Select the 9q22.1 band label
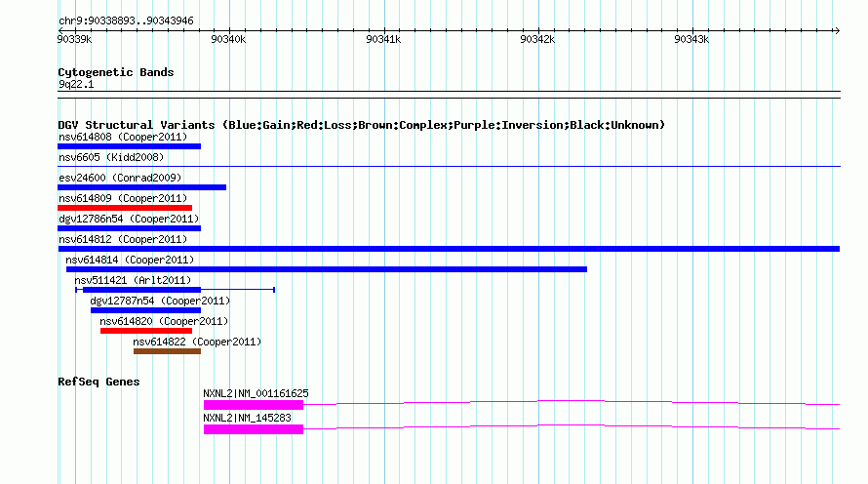This screenshot has width=868, height=484. (x=76, y=84)
